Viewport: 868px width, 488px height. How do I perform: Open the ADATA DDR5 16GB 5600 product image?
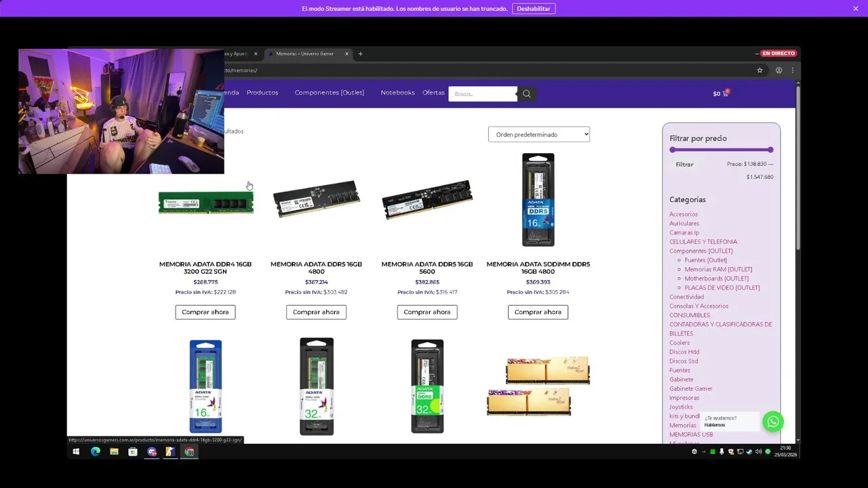427,199
